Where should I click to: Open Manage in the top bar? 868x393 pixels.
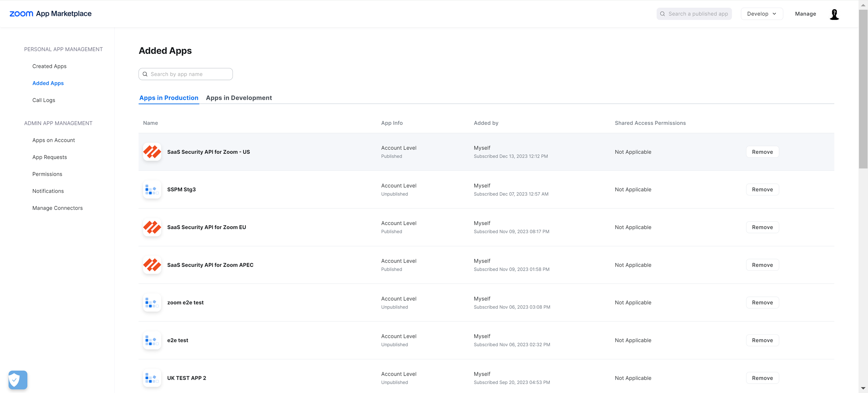tap(805, 14)
